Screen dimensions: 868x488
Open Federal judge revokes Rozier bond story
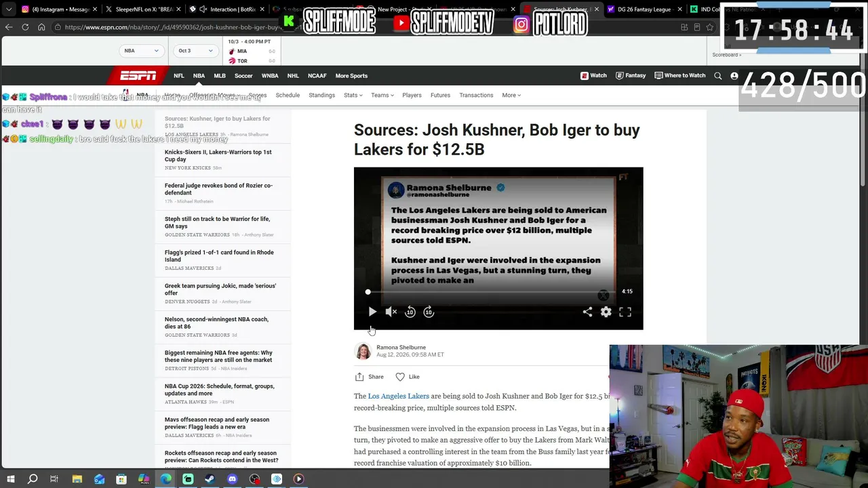[218, 189]
